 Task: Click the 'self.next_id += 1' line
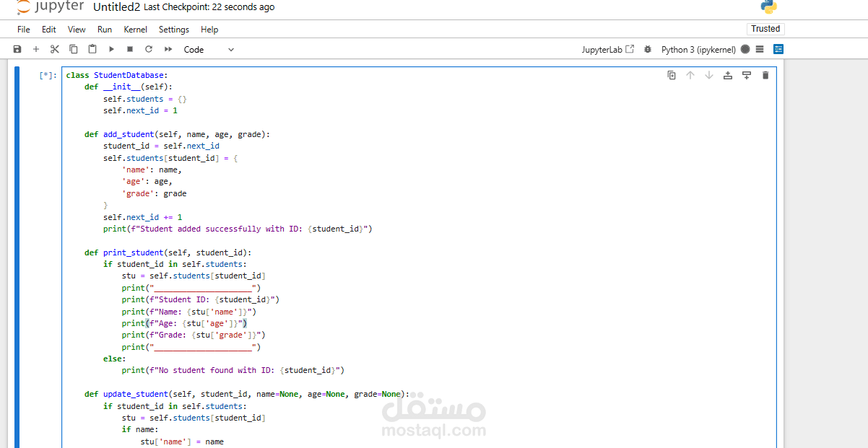(x=143, y=217)
